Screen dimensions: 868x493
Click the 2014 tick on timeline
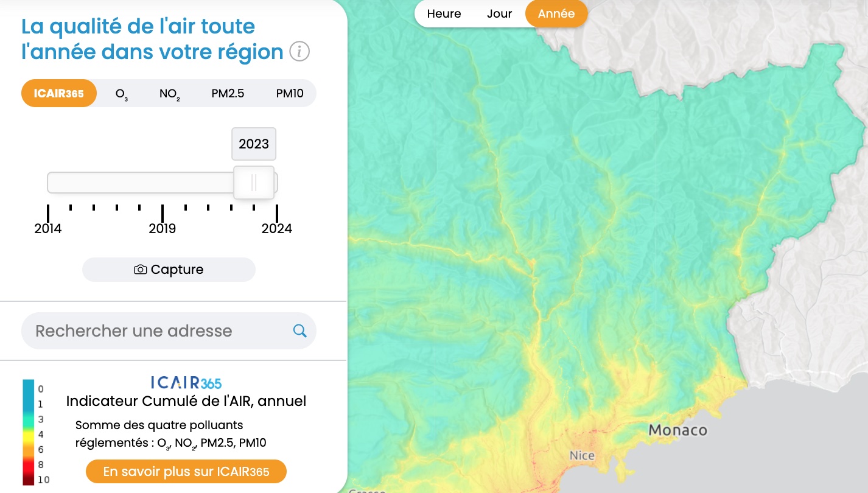pos(48,214)
